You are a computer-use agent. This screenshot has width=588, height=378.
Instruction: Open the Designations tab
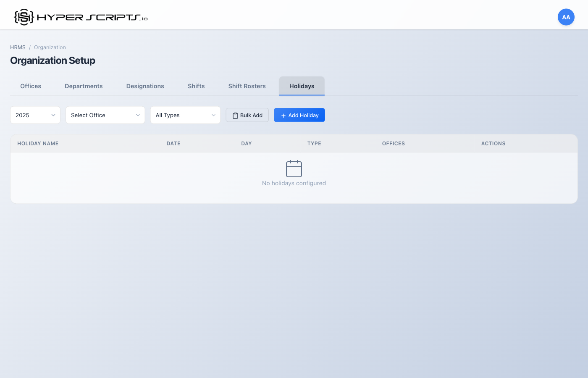(x=145, y=86)
